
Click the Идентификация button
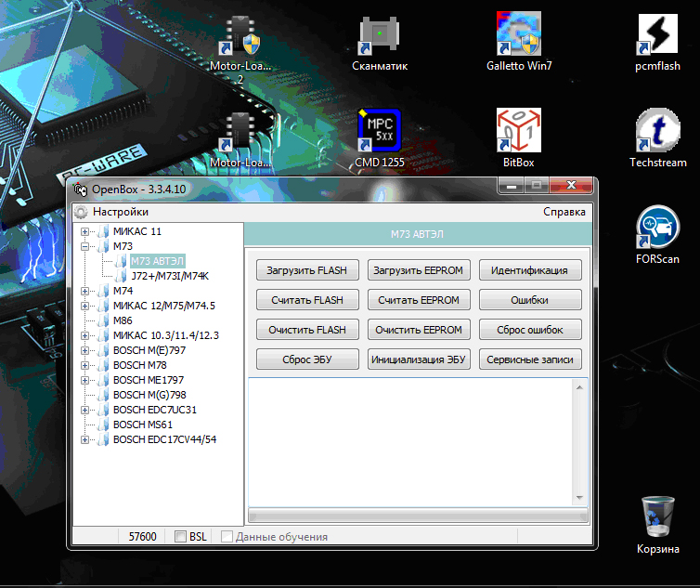[530, 270]
